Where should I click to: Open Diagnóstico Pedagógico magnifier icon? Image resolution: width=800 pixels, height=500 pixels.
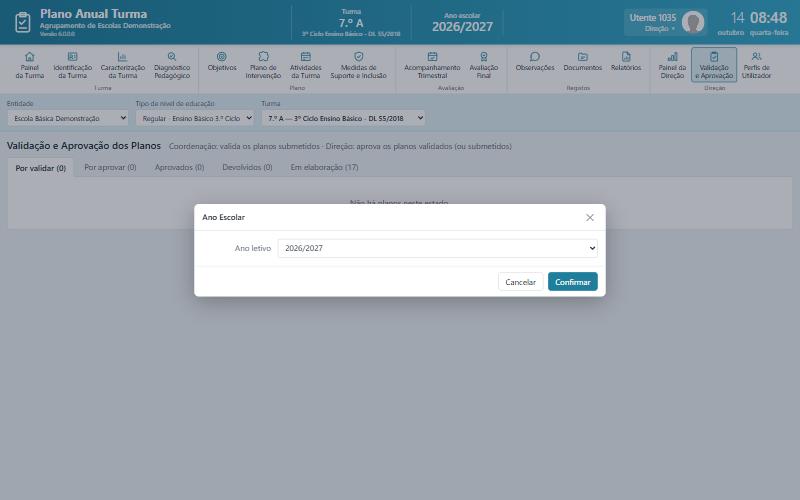[x=172, y=57]
